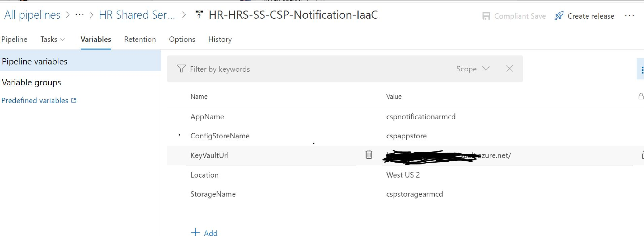Open the vertical dots menu right of the filter bar
Viewport: 644px width, 236px height.
click(642, 70)
